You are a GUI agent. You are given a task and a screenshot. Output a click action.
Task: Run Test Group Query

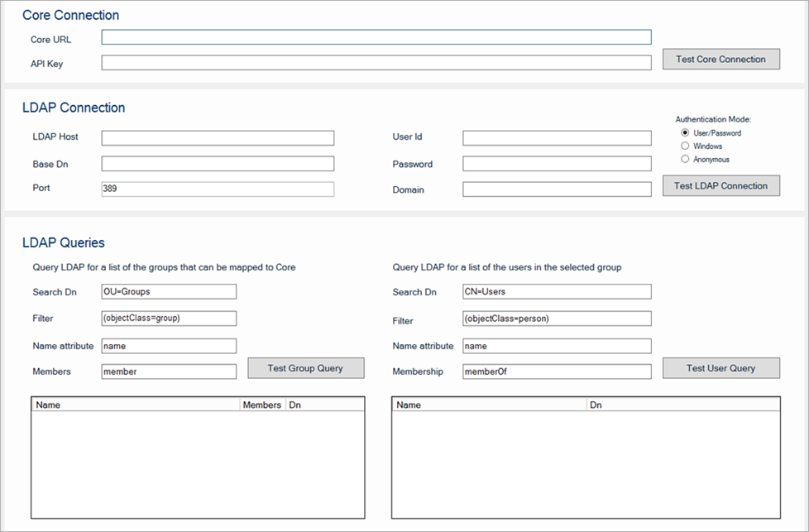(305, 368)
